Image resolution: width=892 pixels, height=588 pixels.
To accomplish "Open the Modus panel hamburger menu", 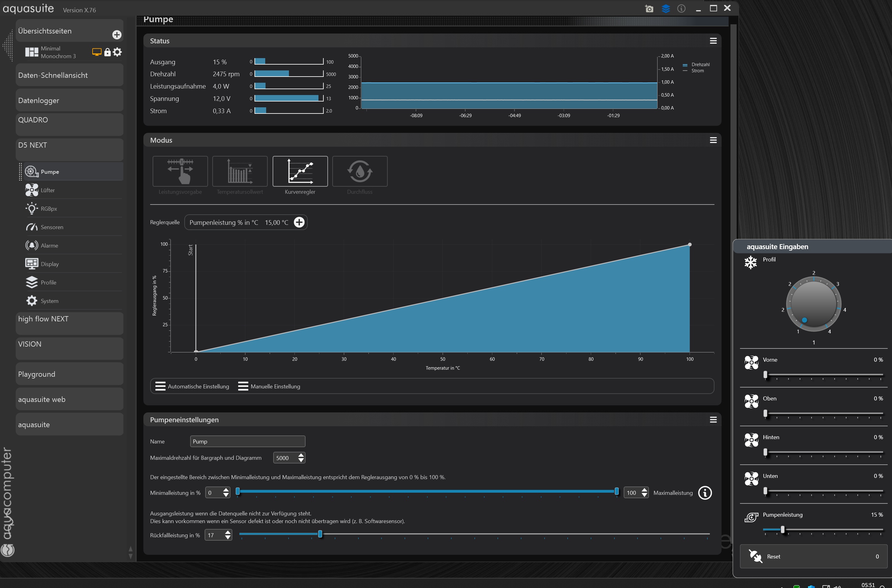I will [x=713, y=140].
